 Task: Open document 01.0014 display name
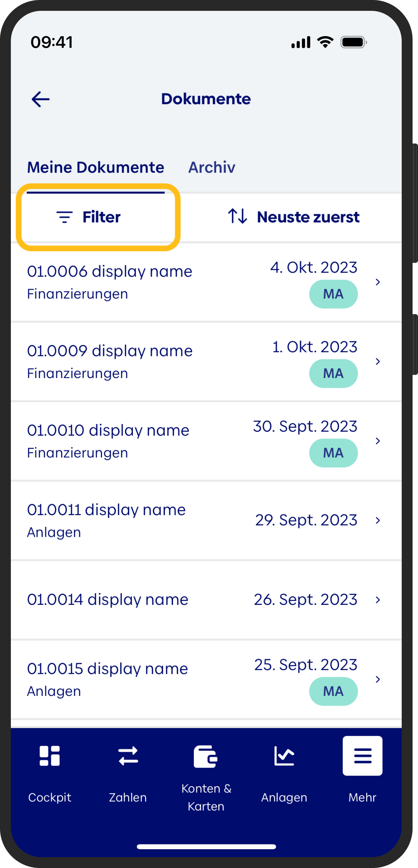107,600
